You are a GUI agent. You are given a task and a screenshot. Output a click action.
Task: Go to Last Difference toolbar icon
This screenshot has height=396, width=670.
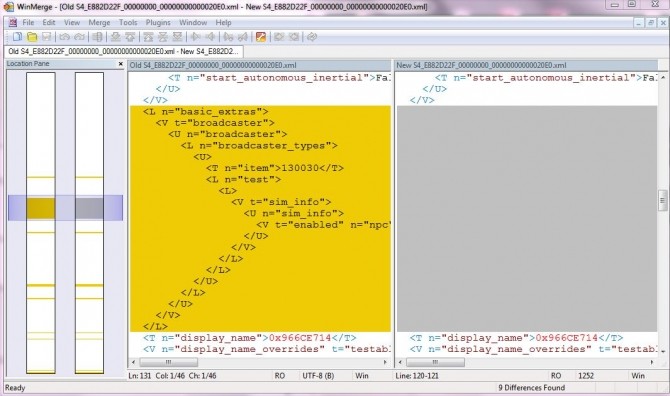tap(177, 37)
